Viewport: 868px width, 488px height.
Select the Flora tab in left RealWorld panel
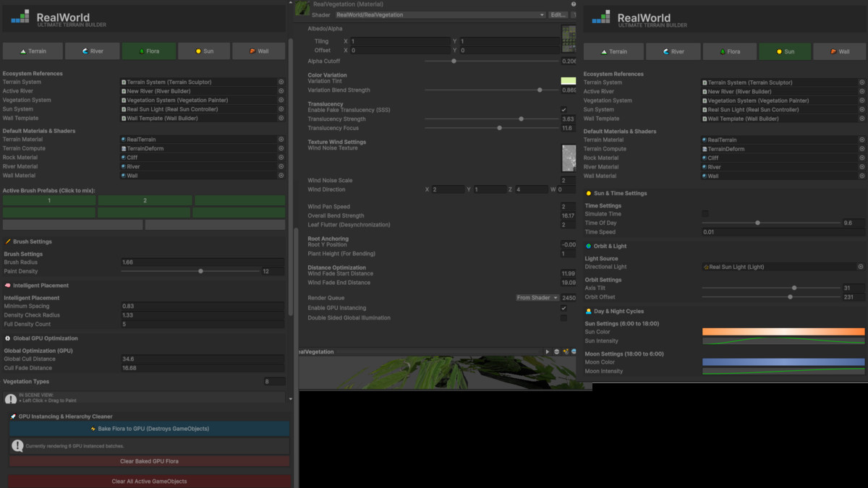149,51
